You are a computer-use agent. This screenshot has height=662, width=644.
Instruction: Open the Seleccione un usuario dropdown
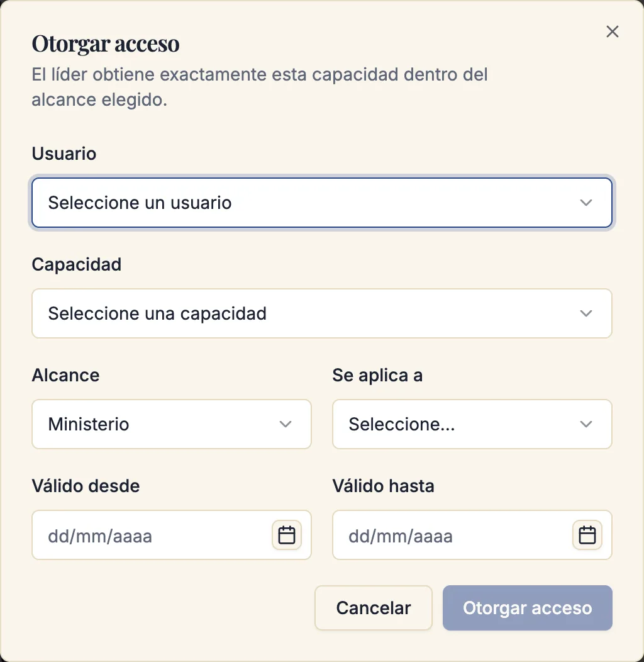click(x=322, y=203)
